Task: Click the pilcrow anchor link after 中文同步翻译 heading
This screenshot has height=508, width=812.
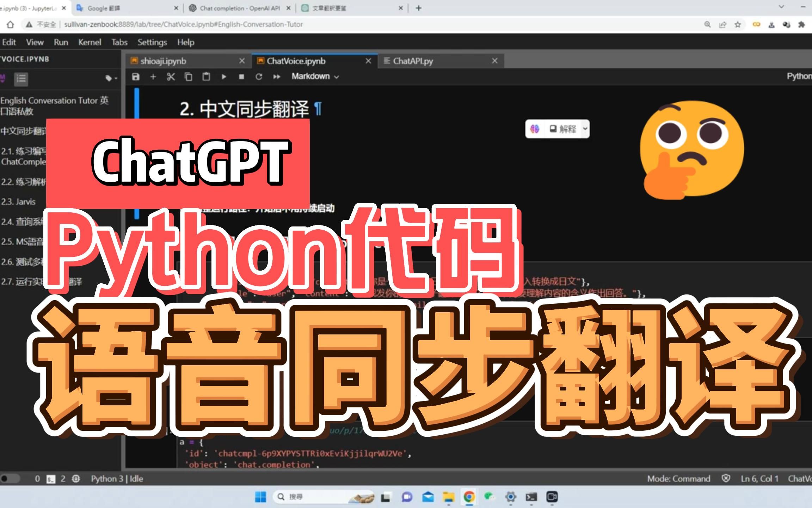Action: (x=318, y=109)
